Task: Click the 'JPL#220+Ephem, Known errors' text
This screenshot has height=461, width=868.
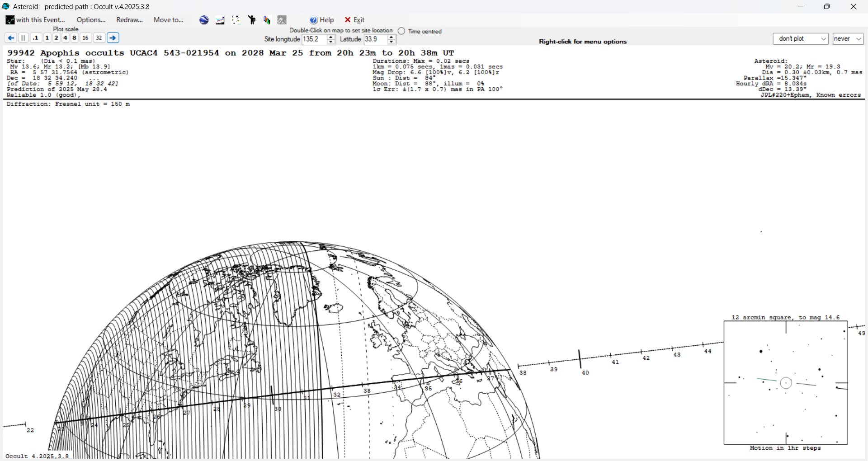Action: tap(811, 95)
